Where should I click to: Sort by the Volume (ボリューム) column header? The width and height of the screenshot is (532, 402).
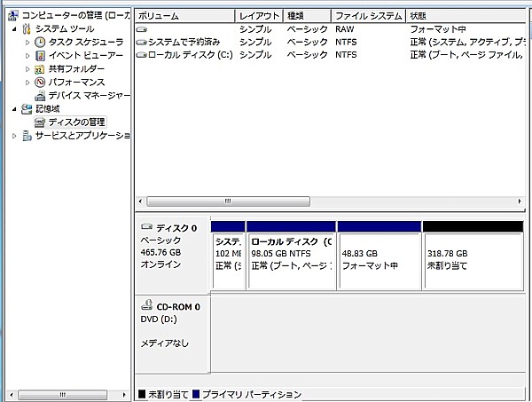click(x=184, y=16)
